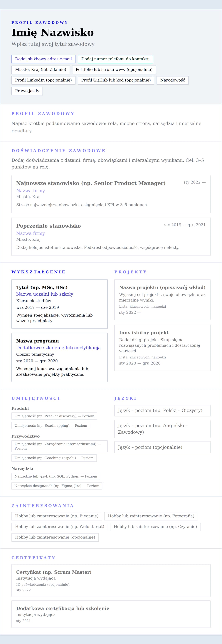222x644 pixels.
Task: Select the 'Inny istotny projekt' heading
Action: [144, 333]
